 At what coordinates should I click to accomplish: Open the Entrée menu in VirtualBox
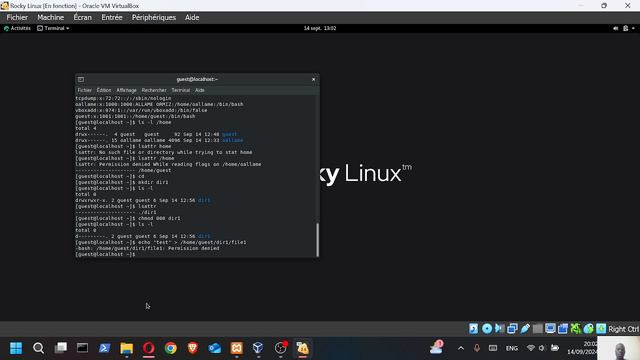(x=112, y=18)
